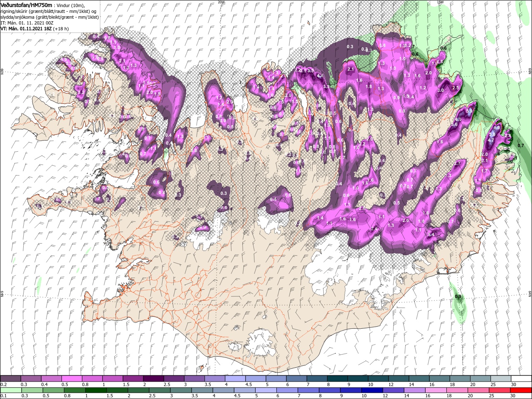The image size is (532, 399).
Task: Click the valid time VT: Mán. 01.11.2021 18Z
Action: pyautogui.click(x=25, y=29)
